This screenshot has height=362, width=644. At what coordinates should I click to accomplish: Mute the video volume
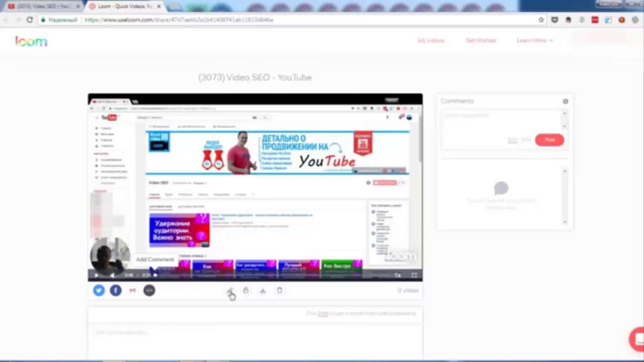pyautogui.click(x=112, y=275)
